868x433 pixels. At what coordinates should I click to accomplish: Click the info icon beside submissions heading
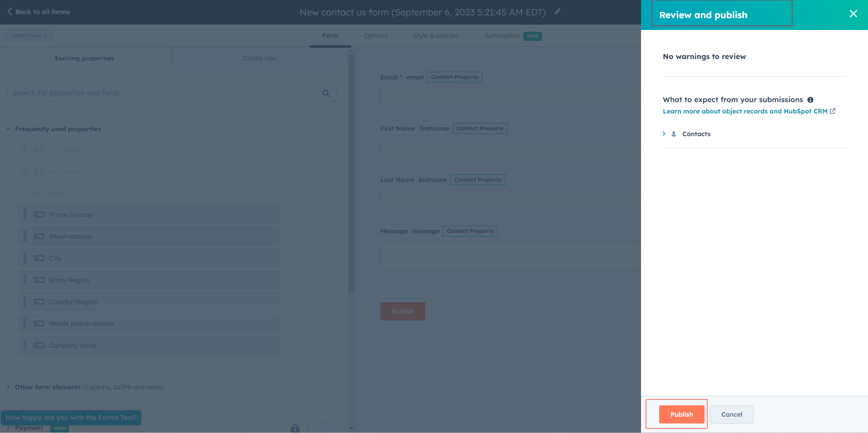[810, 100]
